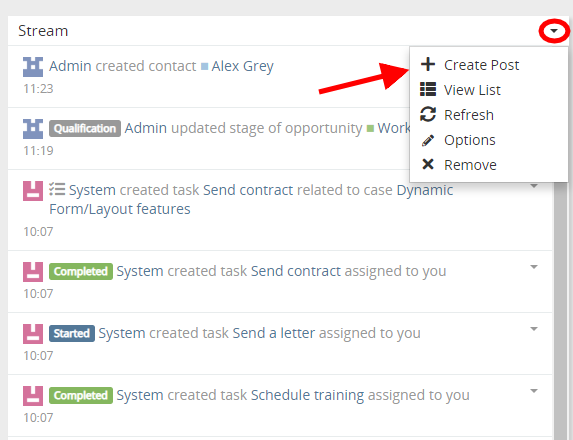Screen dimensions: 573x440
Task: Click Admin avatar on Alex Grey entry
Action: pyautogui.click(x=33, y=67)
